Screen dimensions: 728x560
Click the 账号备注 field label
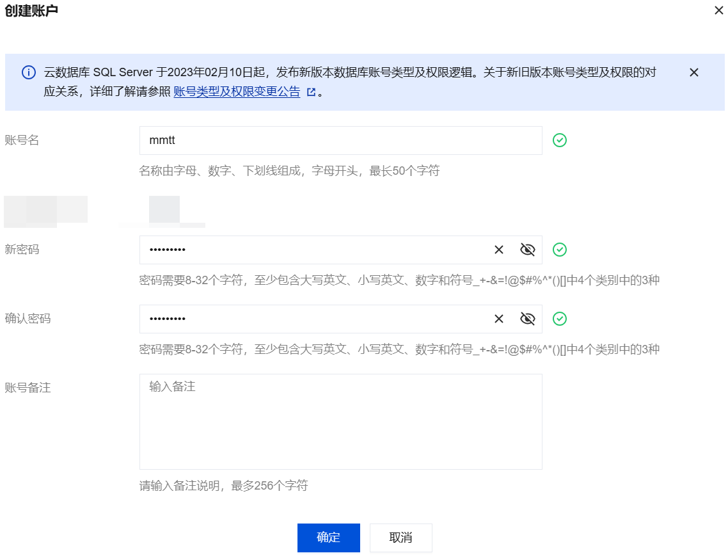(x=28, y=388)
